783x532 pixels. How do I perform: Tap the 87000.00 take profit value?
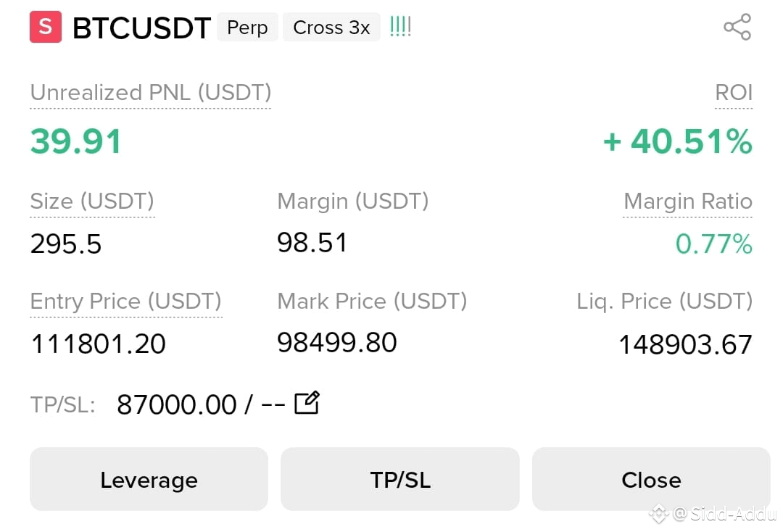point(176,404)
